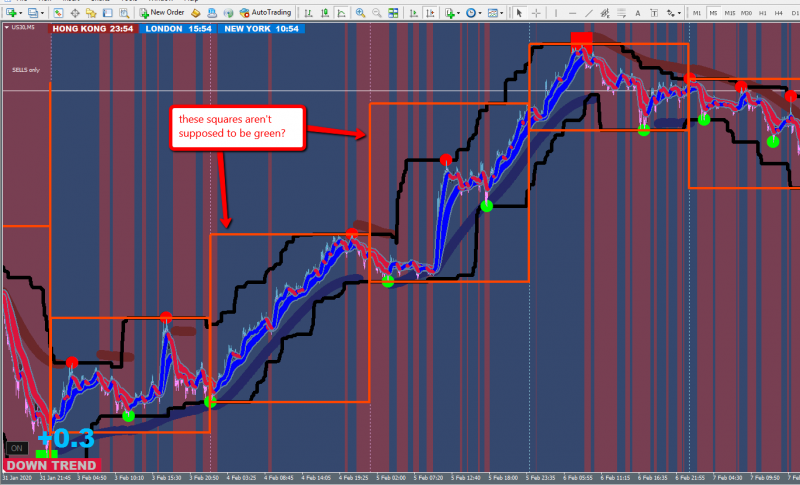Switch to candlestick chart display
The height and width of the screenshot is (485, 800).
[x=324, y=13]
